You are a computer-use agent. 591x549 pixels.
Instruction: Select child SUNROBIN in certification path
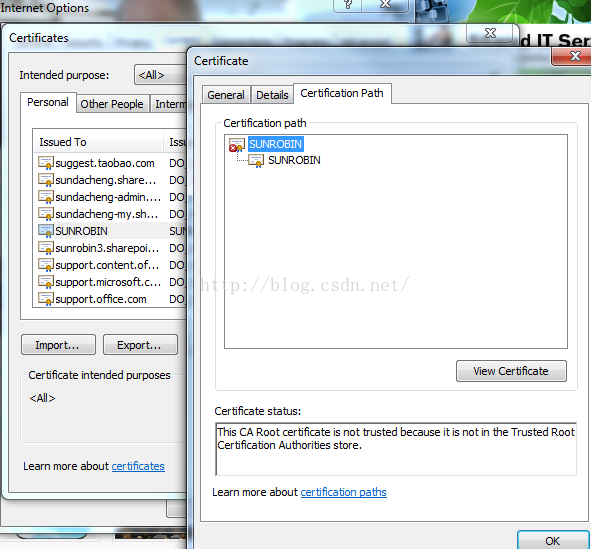click(x=294, y=160)
